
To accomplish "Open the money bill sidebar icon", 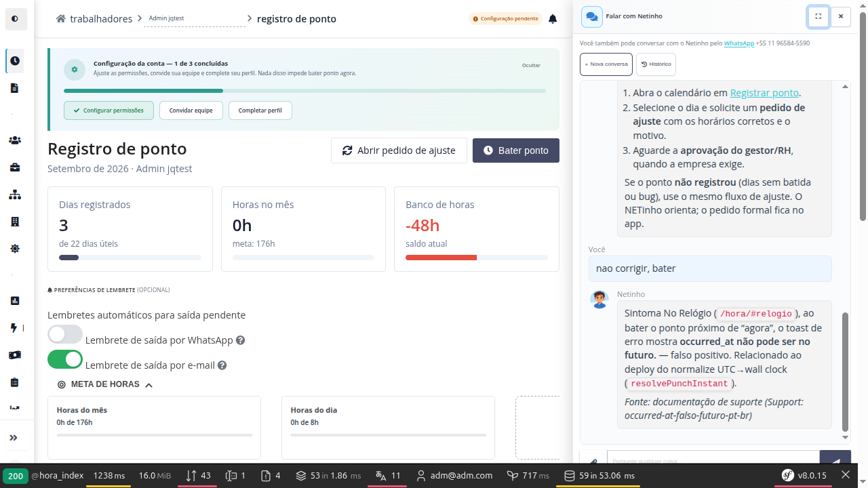I will 15,355.
